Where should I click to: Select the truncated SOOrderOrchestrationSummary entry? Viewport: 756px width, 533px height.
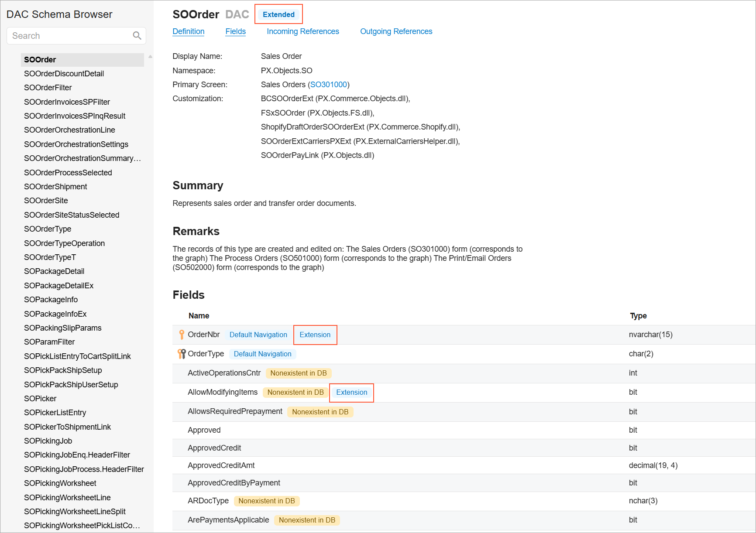click(82, 158)
